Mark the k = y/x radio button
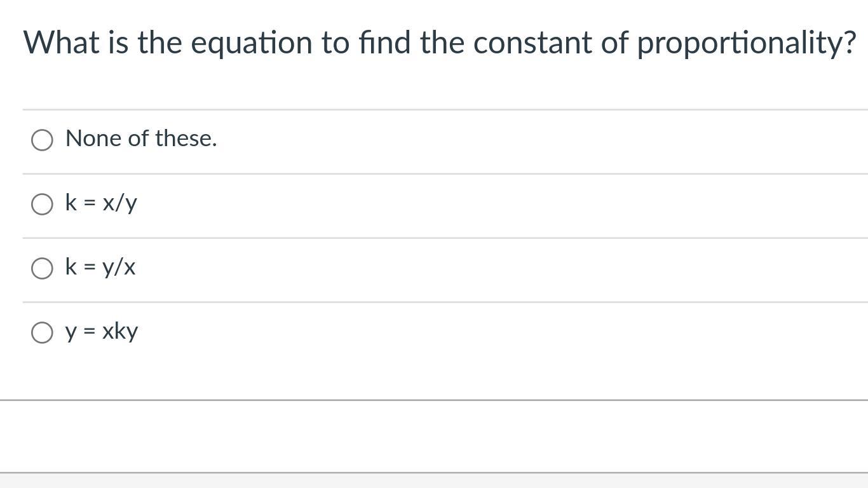The height and width of the screenshot is (488, 868). (42, 268)
